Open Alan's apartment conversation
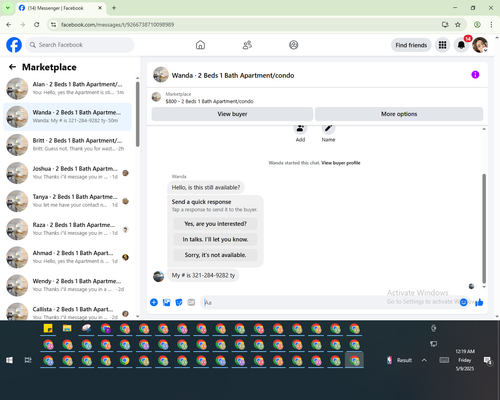 click(67, 88)
